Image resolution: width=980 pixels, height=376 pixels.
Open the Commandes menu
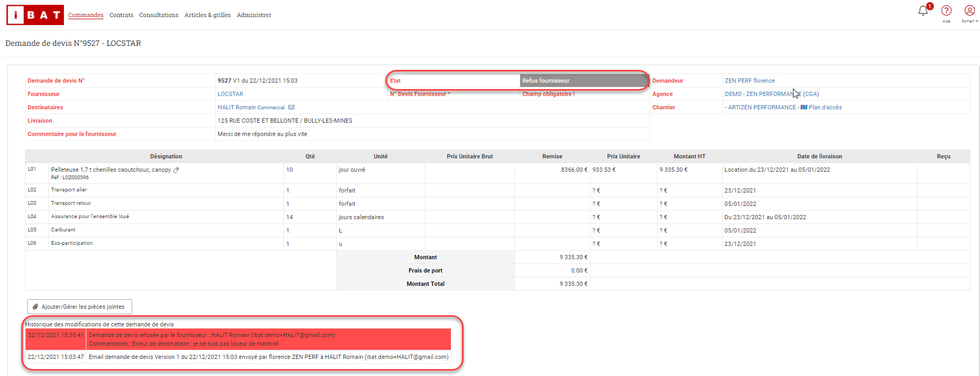(x=86, y=15)
